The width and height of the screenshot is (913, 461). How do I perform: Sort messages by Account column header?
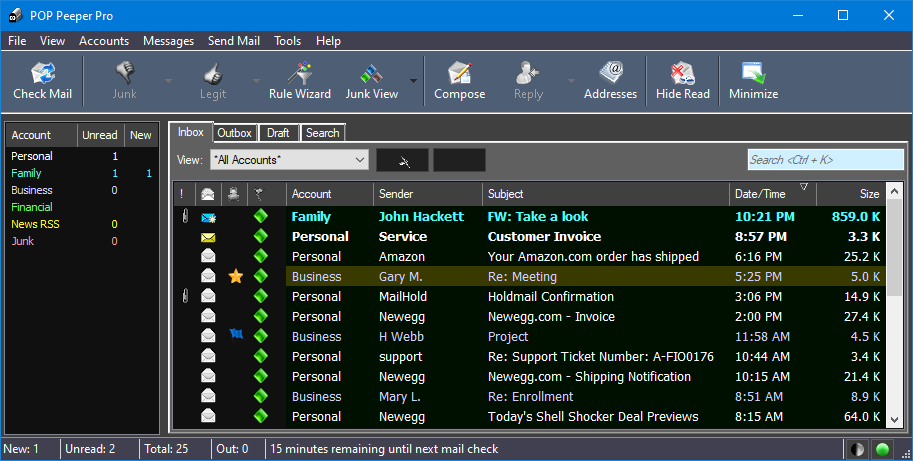pyautogui.click(x=330, y=194)
